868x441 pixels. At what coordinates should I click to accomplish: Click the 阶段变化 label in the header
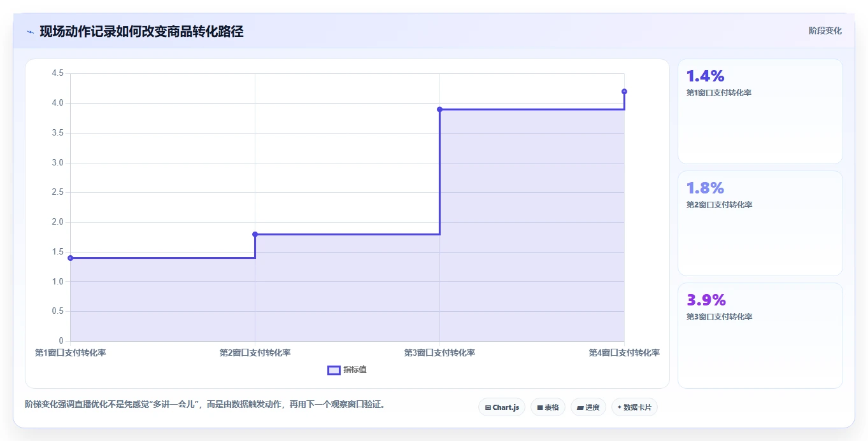pyautogui.click(x=825, y=31)
